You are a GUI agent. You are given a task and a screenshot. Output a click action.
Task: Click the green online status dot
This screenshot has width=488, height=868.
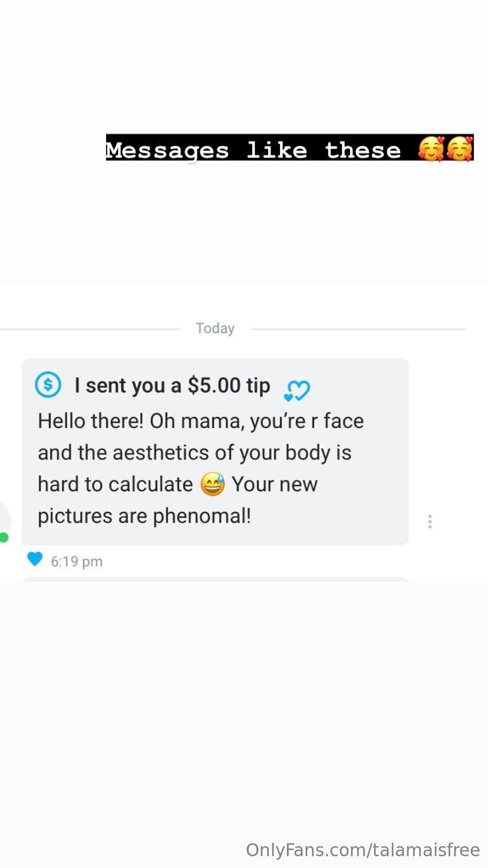(4, 537)
